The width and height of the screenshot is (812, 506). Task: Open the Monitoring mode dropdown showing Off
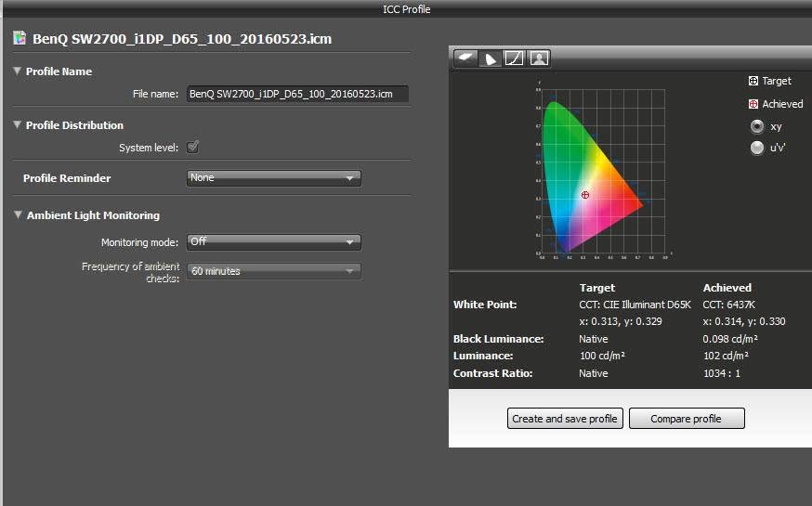pos(273,241)
